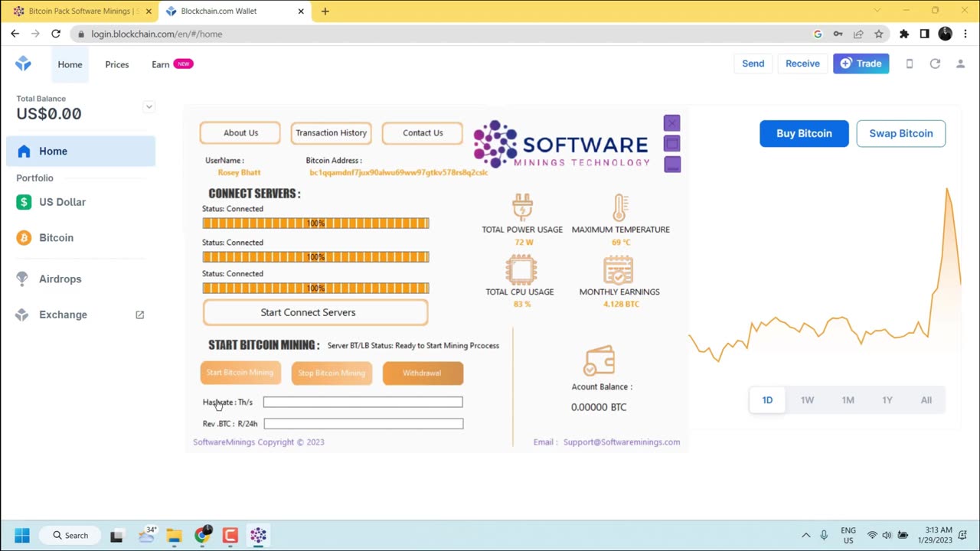
Task: Click the Receive button
Action: (x=802, y=64)
